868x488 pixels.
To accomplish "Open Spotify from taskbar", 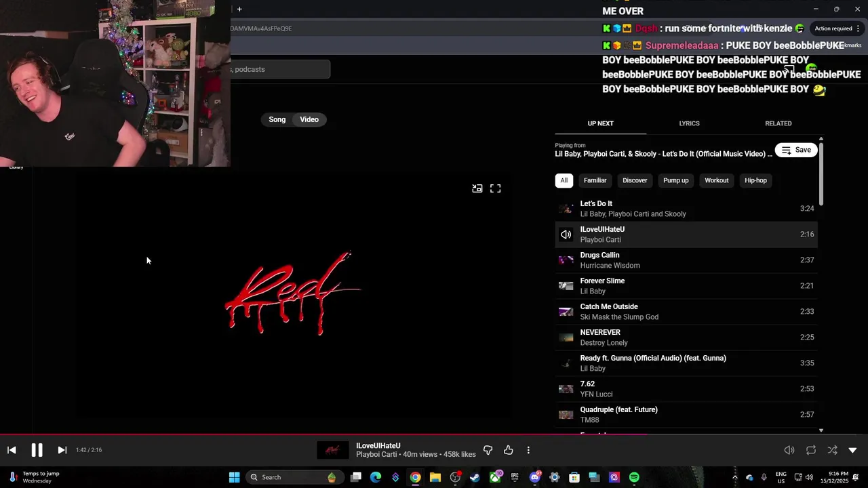I will click(634, 477).
